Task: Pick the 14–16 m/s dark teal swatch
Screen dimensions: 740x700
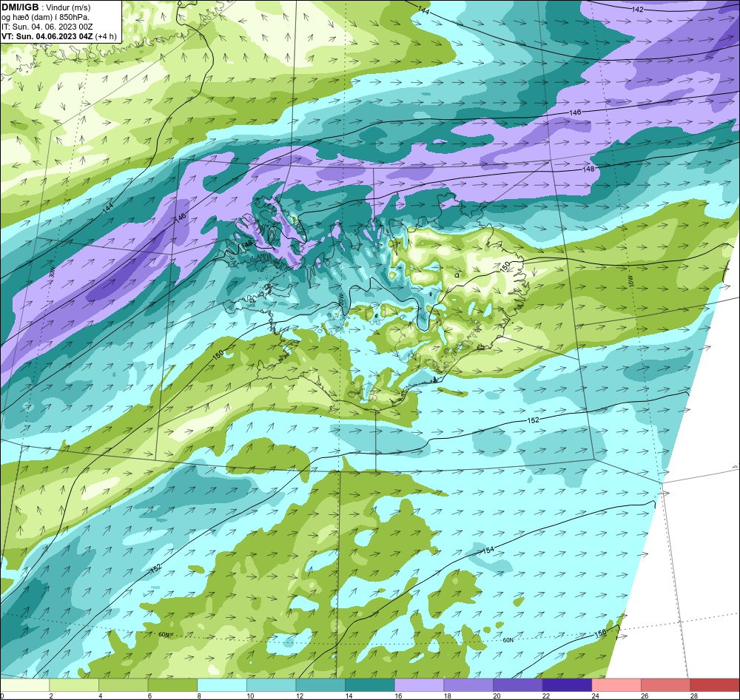Action: tap(370, 685)
